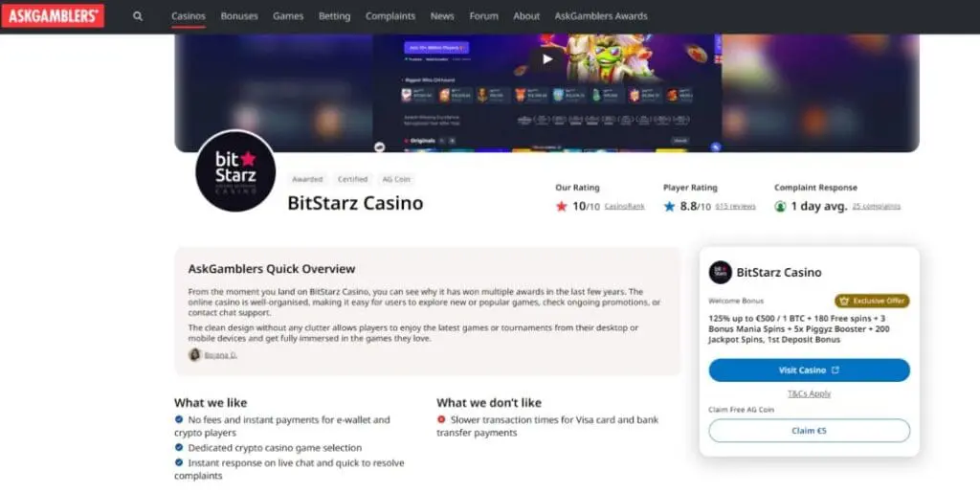
Task: Click the BitStarz round logo avatar
Action: click(235, 171)
